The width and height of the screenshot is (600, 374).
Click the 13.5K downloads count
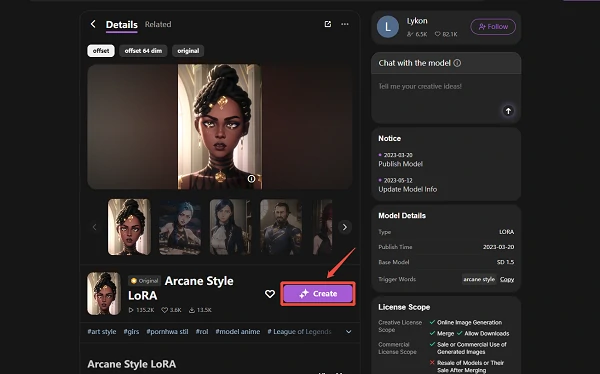tap(200, 310)
